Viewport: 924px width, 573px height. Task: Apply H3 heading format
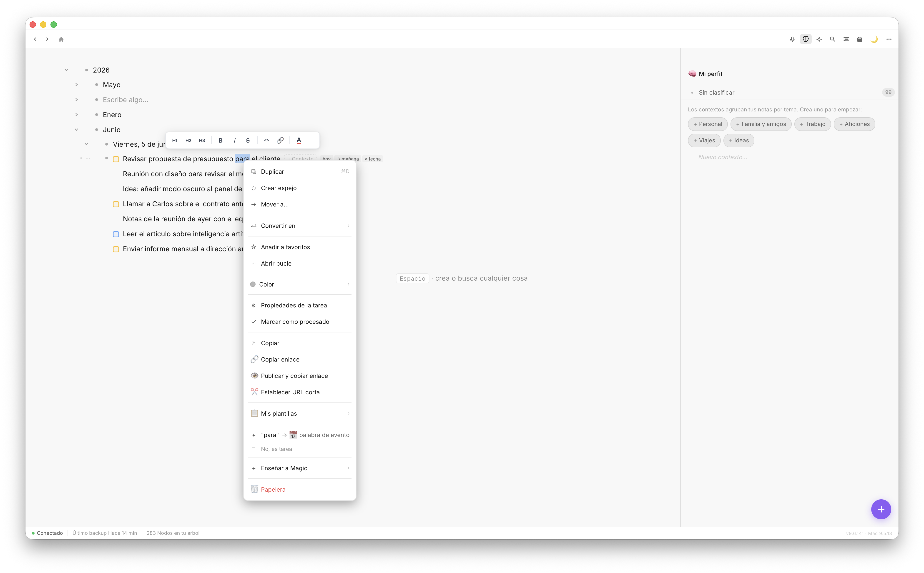(202, 141)
